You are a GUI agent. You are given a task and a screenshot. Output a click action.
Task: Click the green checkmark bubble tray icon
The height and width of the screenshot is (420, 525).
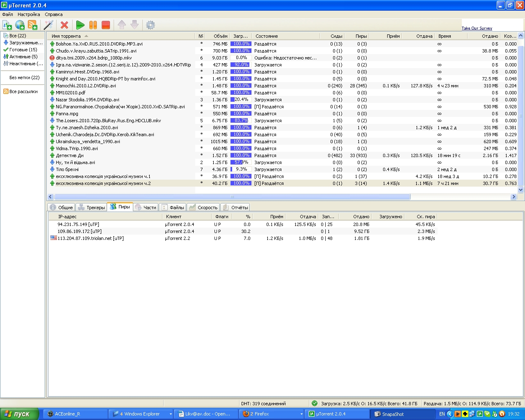tap(487, 414)
